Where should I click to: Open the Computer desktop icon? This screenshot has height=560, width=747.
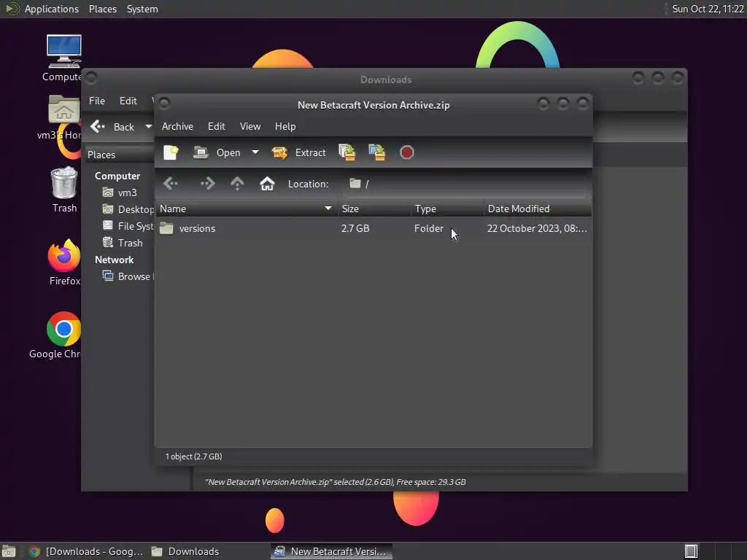click(64, 58)
